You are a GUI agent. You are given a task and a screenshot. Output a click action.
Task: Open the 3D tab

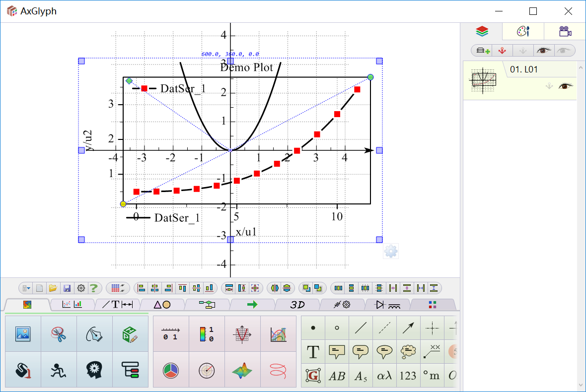[297, 305]
